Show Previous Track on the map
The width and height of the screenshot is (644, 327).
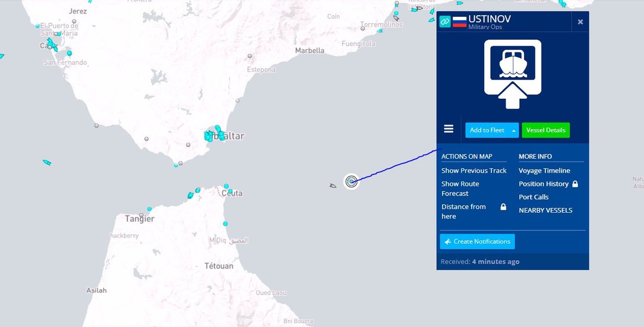pyautogui.click(x=474, y=171)
